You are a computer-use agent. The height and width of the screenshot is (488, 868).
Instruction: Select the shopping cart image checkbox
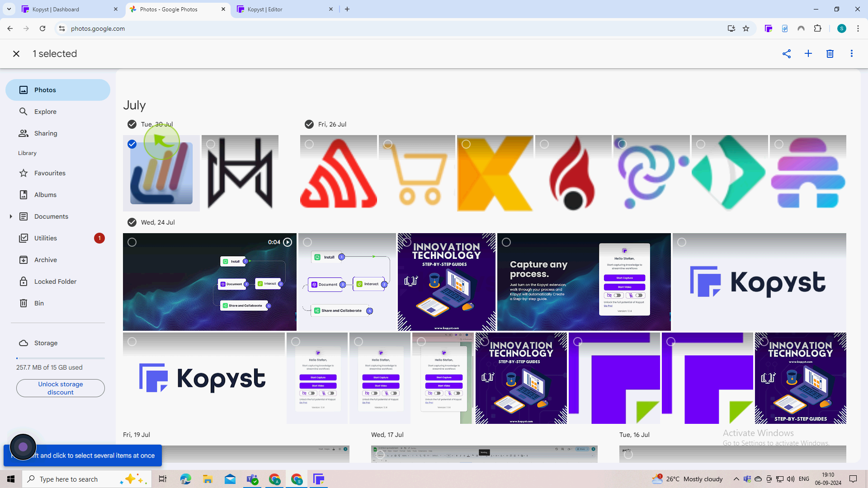pyautogui.click(x=388, y=144)
